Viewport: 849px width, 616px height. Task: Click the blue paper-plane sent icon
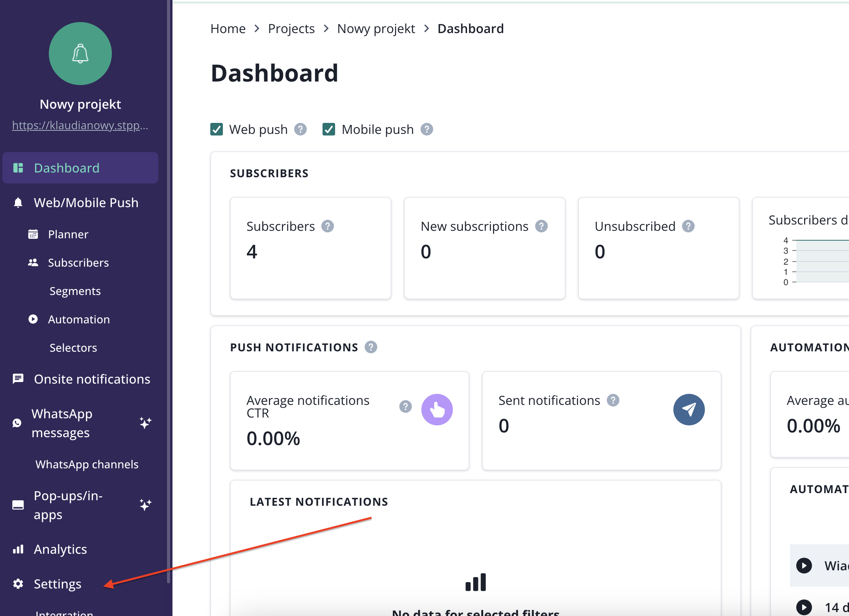(689, 410)
